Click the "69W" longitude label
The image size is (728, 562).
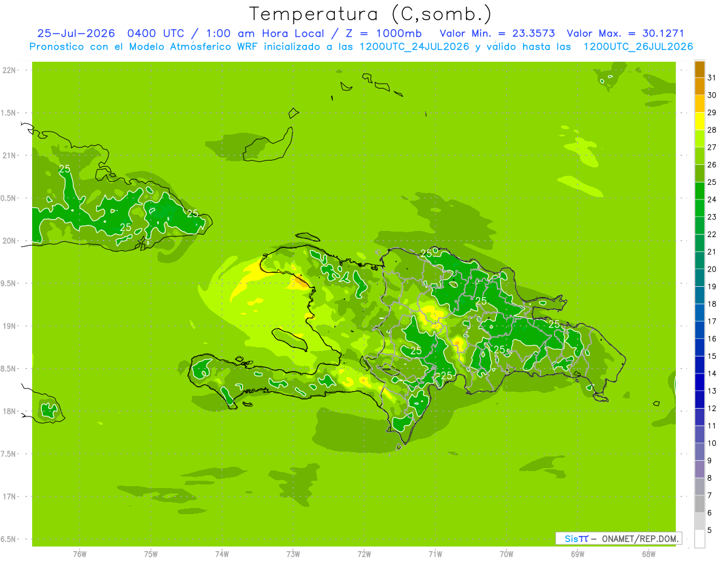click(578, 554)
